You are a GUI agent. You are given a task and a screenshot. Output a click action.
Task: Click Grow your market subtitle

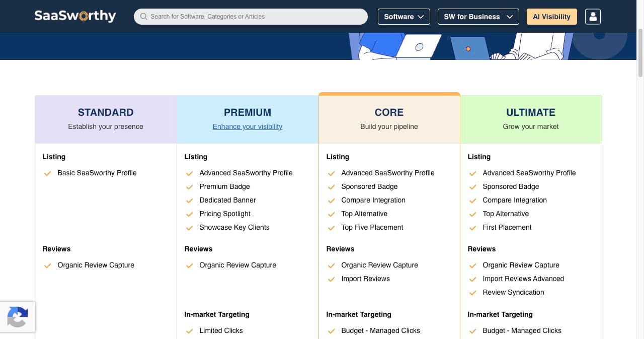pyautogui.click(x=531, y=126)
